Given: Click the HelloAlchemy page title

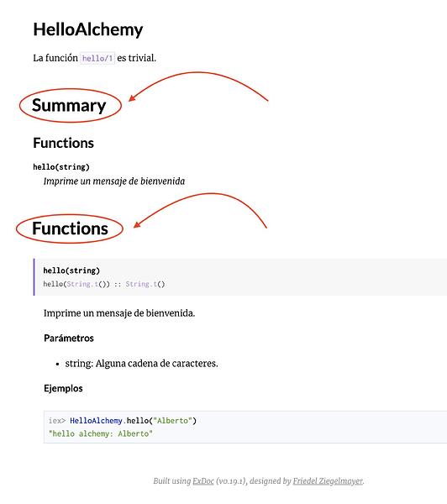Looking at the screenshot, I should 87,29.
